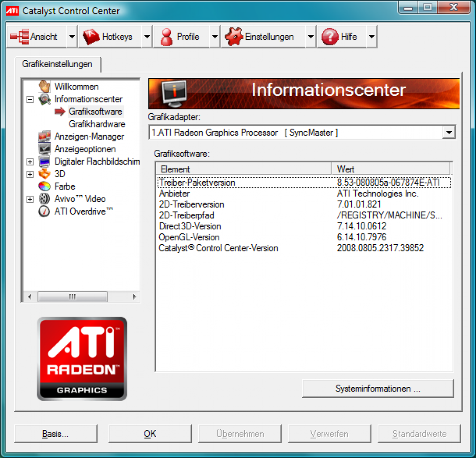Click the Hilfe question mark icon
This screenshot has width=476, height=458.
point(330,37)
